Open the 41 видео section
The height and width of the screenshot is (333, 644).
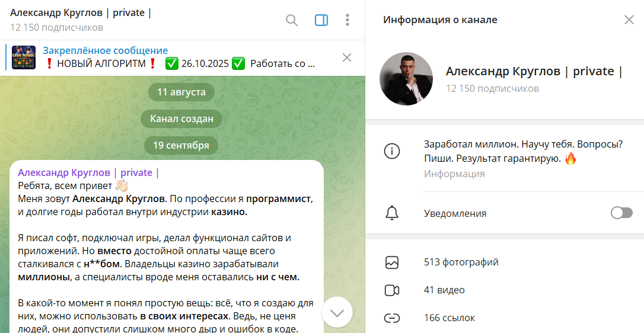pyautogui.click(x=444, y=290)
